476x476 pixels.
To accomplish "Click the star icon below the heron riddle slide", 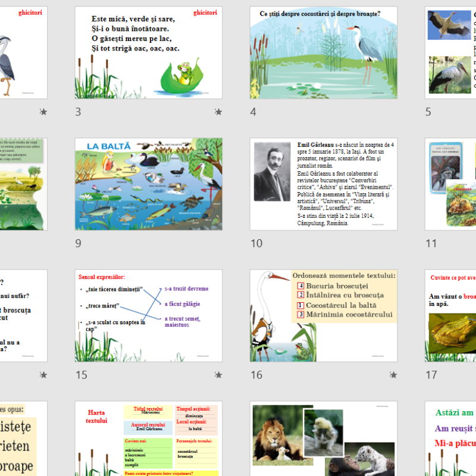I will [x=43, y=111].
